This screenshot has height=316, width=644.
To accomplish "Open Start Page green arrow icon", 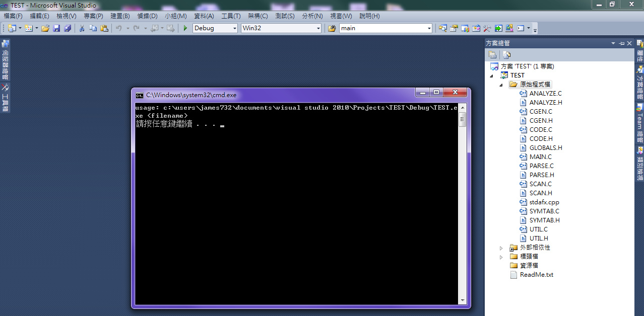I will 498,28.
